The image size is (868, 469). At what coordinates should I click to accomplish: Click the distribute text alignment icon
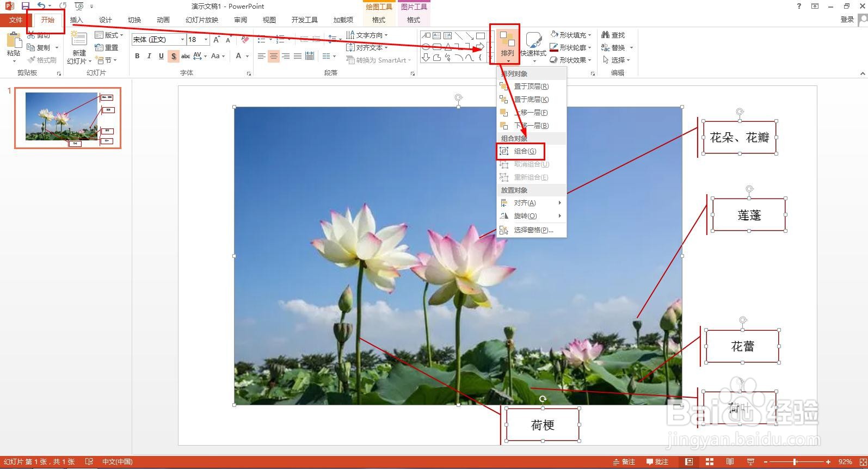[x=310, y=56]
